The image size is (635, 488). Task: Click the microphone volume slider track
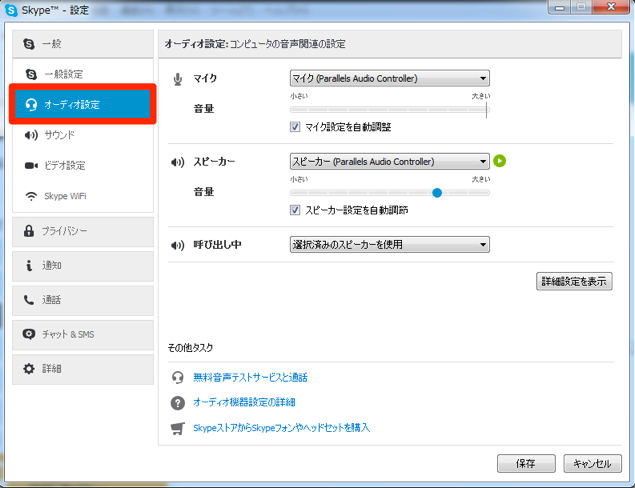pyautogui.click(x=390, y=109)
